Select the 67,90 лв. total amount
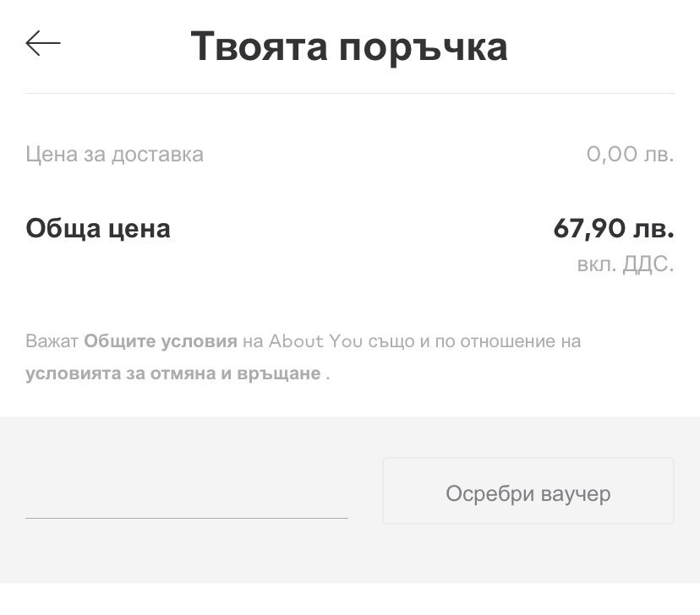Viewport: 700px width, 615px height. [x=613, y=228]
